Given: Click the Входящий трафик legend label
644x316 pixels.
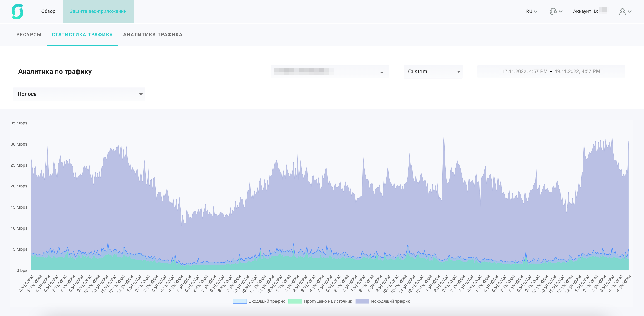Looking at the screenshot, I should 267,301.
